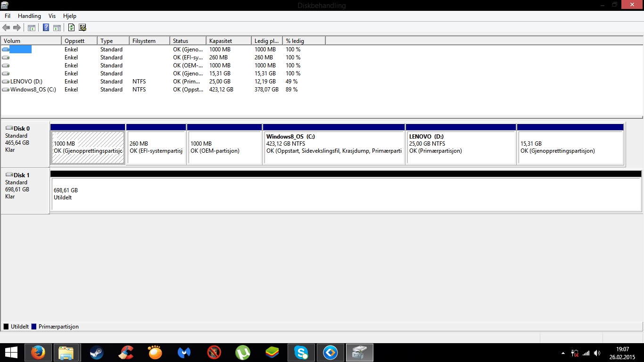Launch CCleaner from the taskbar
This screenshot has width=644, height=362.
(x=126, y=352)
